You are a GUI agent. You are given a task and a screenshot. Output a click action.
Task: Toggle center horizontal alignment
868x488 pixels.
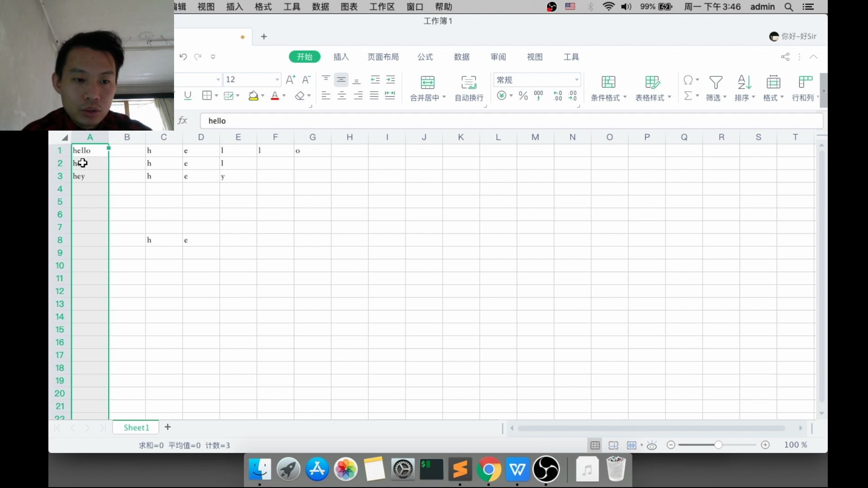(x=342, y=96)
